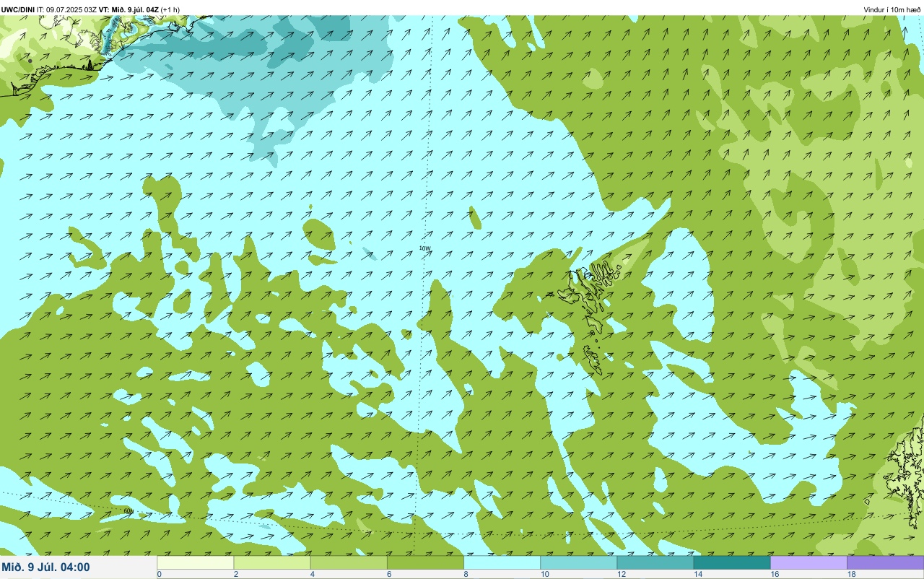Image resolution: width=924 pixels, height=579 pixels.
Task: Click the legend scale value '8'
Action: click(466, 575)
